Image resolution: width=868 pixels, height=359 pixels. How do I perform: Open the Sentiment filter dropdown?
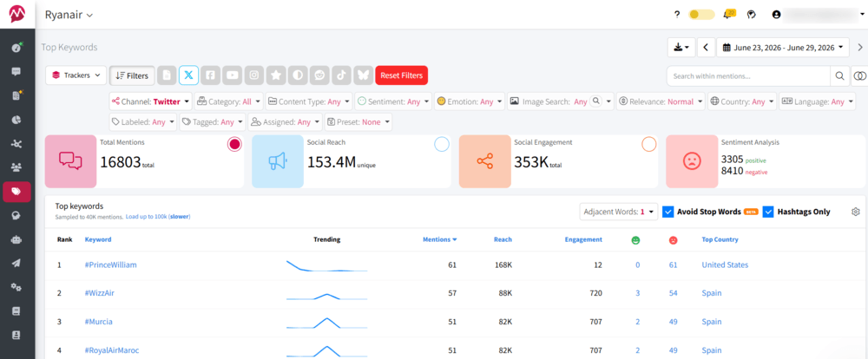tap(393, 101)
